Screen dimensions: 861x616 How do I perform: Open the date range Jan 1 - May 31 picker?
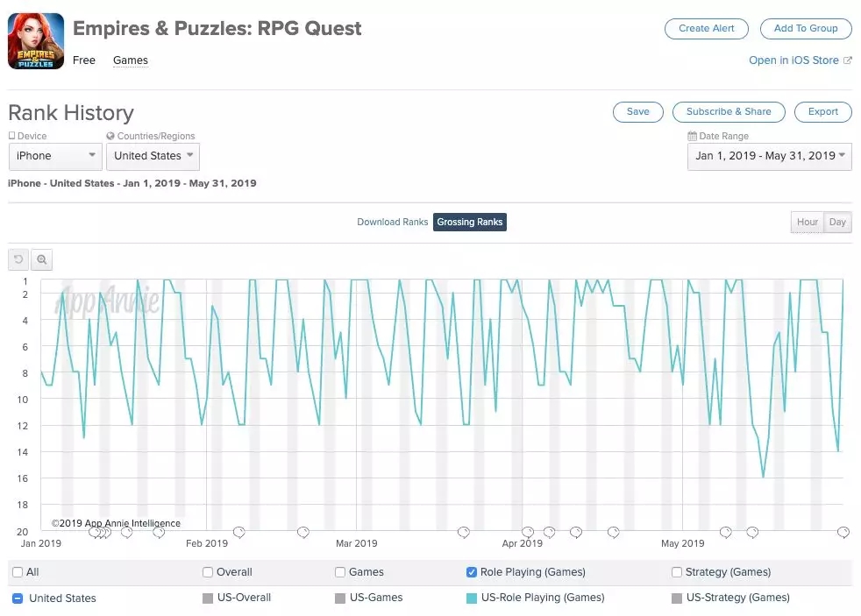tap(769, 156)
